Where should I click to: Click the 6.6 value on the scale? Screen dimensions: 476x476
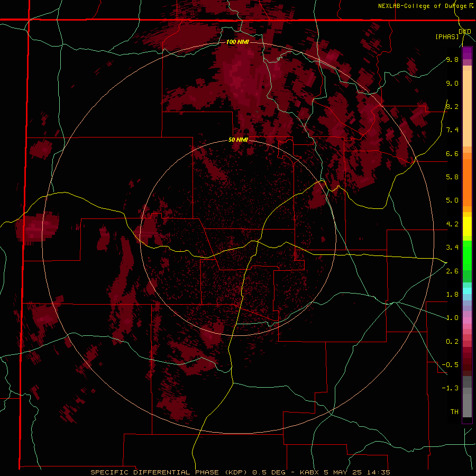tap(452, 153)
